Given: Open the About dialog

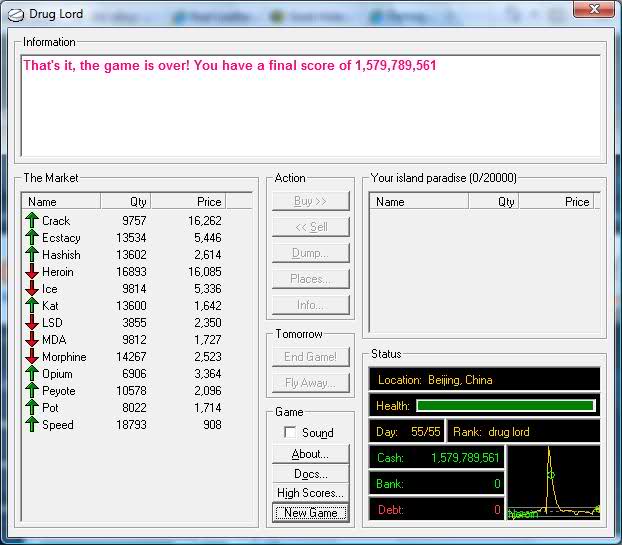Looking at the screenshot, I should click(x=310, y=454).
